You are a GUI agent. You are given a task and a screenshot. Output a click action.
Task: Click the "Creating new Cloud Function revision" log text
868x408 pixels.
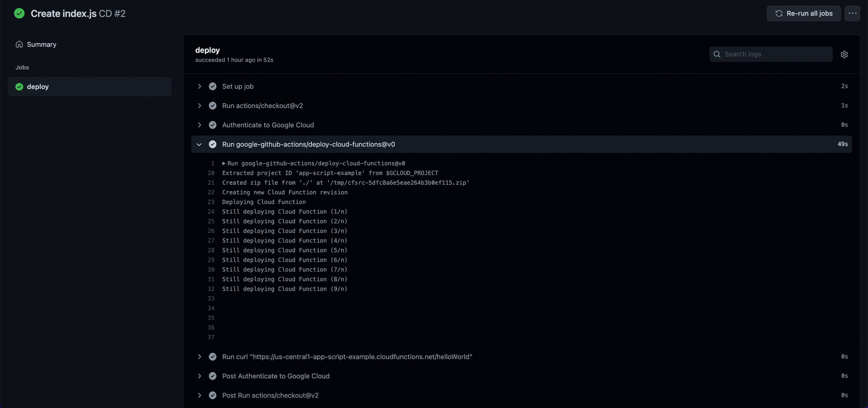point(285,192)
